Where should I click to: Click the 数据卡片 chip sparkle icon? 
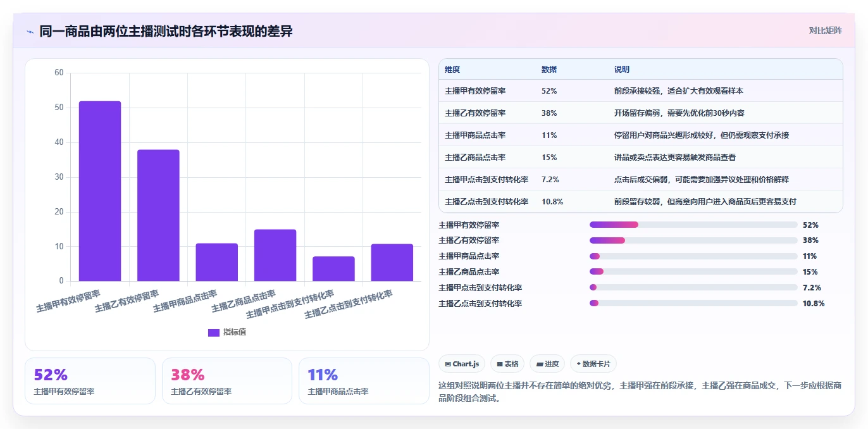pos(578,364)
